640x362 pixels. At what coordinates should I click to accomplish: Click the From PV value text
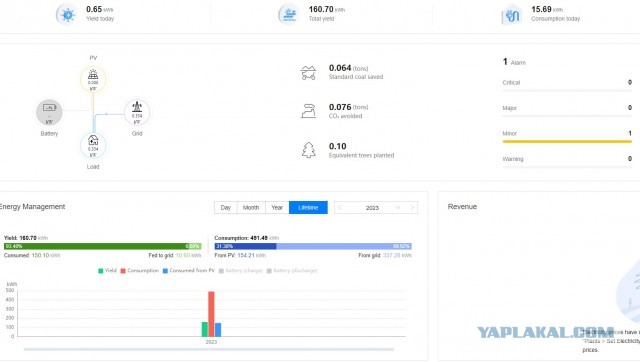tap(251, 255)
